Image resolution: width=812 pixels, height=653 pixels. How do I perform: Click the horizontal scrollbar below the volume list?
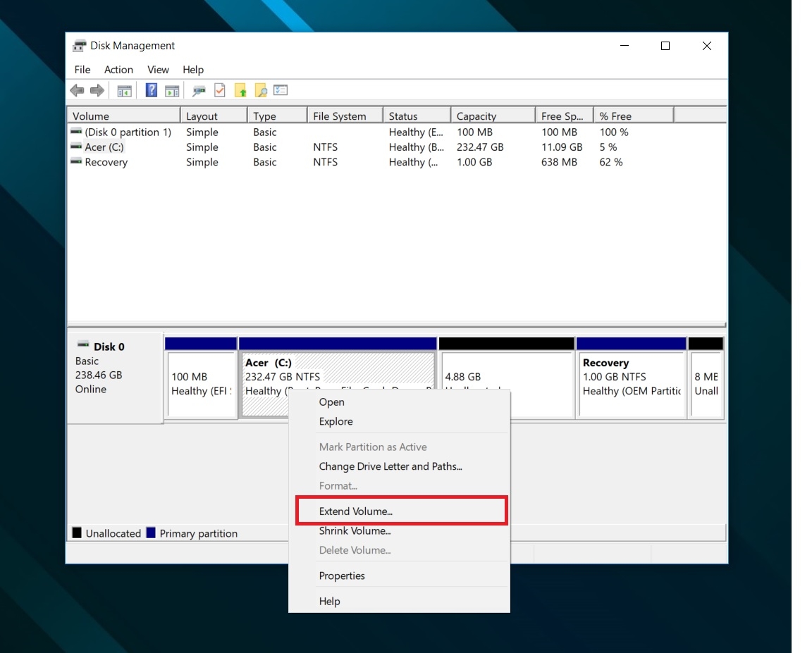(x=395, y=323)
